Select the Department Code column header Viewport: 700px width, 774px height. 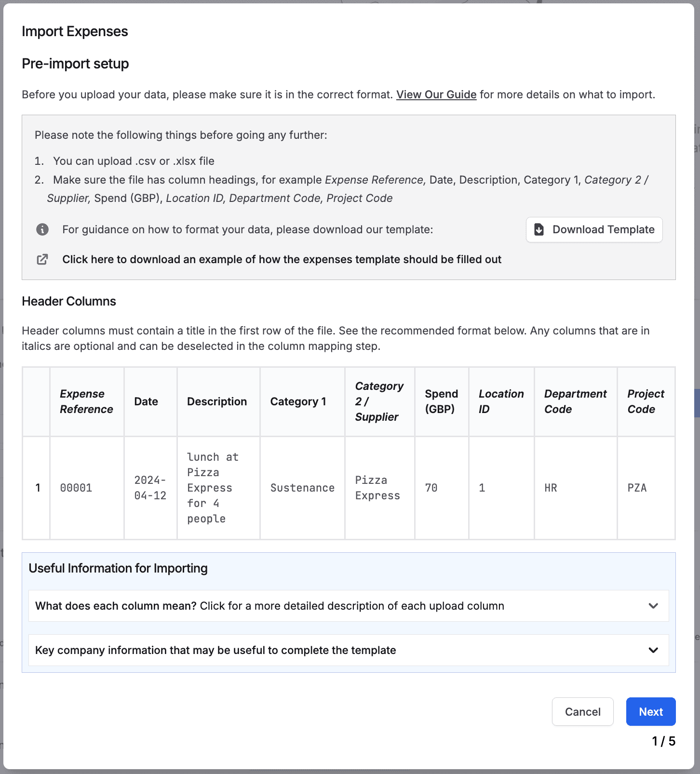coord(575,401)
